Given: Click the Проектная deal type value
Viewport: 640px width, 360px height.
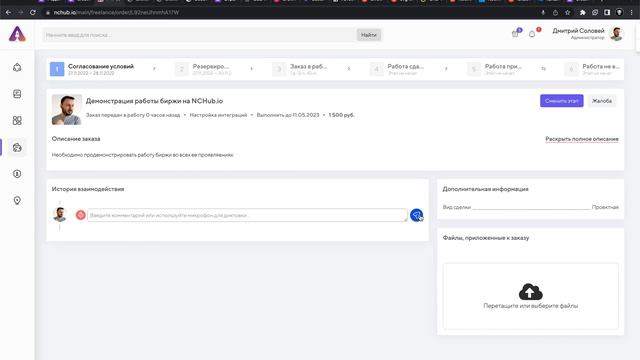Looking at the screenshot, I should [x=605, y=207].
